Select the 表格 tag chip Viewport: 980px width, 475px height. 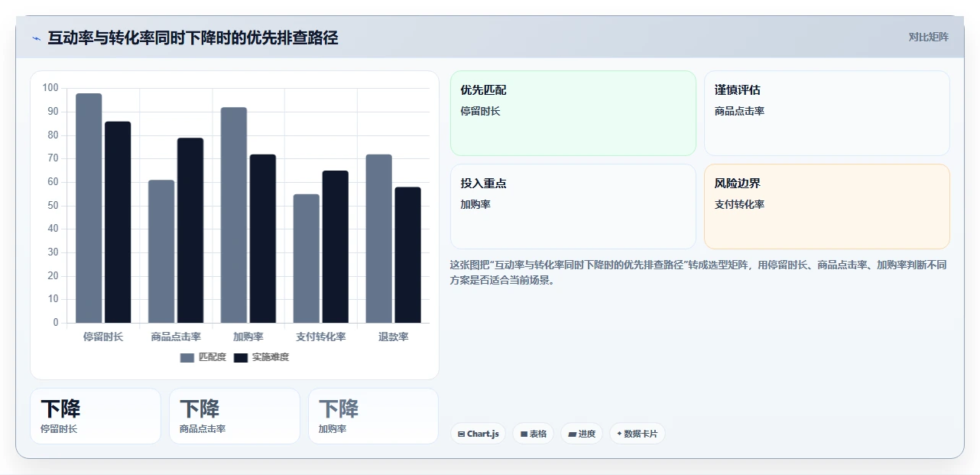tap(534, 434)
